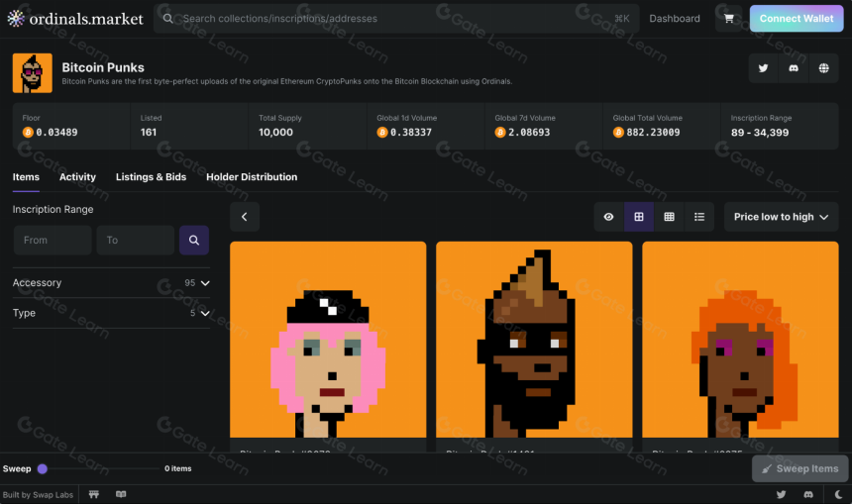Click the footer Discord icon
852x504 pixels.
pyautogui.click(x=808, y=494)
